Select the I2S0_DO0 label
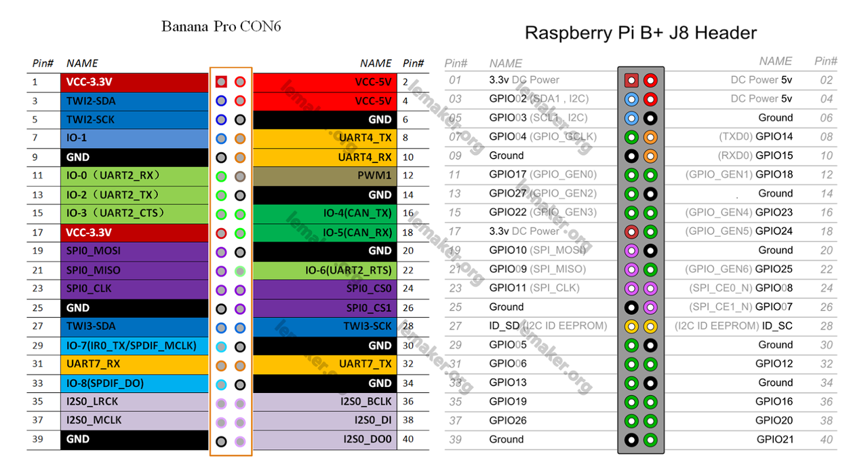 [368, 439]
